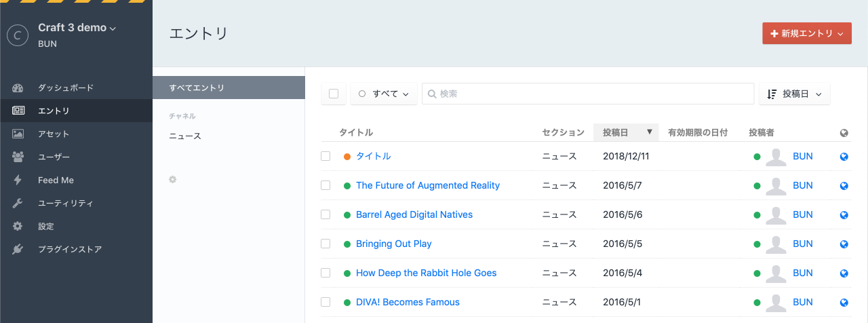Select ニュース channel source
868x323 pixels.
(x=229, y=136)
